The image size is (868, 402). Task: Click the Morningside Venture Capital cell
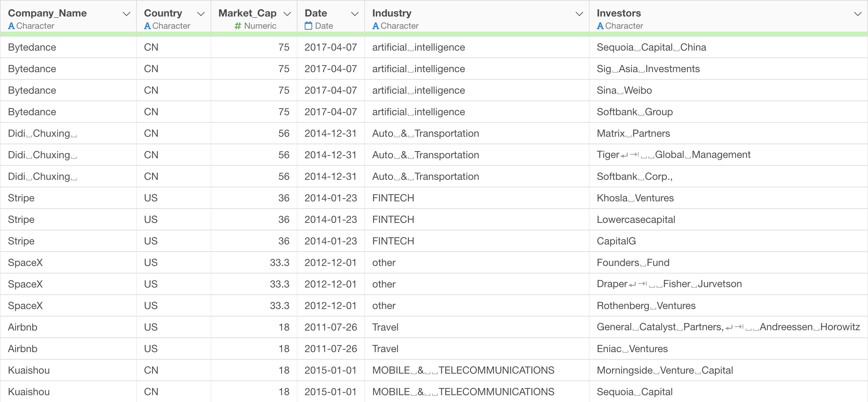click(728, 370)
